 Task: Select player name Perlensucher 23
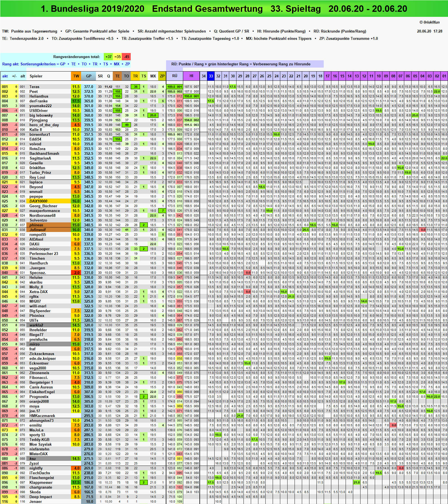pyautogui.click(x=44, y=254)
